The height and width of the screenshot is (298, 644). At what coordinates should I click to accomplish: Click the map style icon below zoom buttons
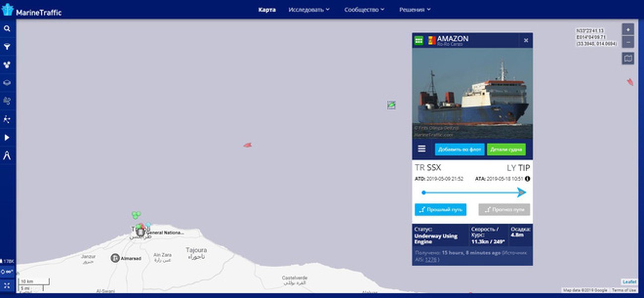[x=628, y=59]
